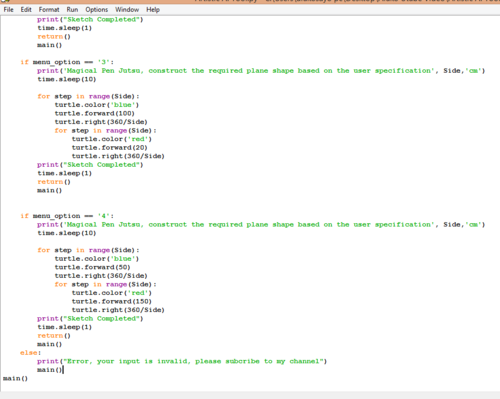
Task: Place cursor on "if menu_option == '4':" line
Action: [x=67, y=216]
